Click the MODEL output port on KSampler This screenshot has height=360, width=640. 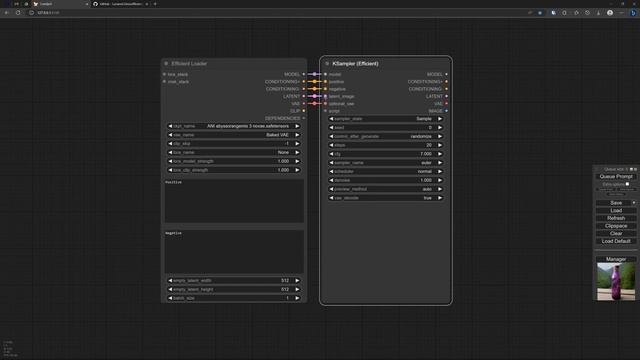click(447, 74)
